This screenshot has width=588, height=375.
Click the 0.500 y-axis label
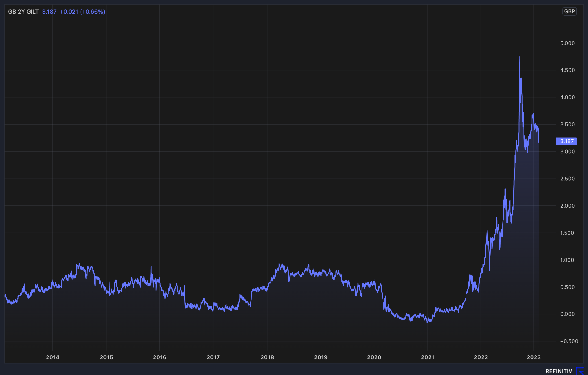(x=567, y=287)
